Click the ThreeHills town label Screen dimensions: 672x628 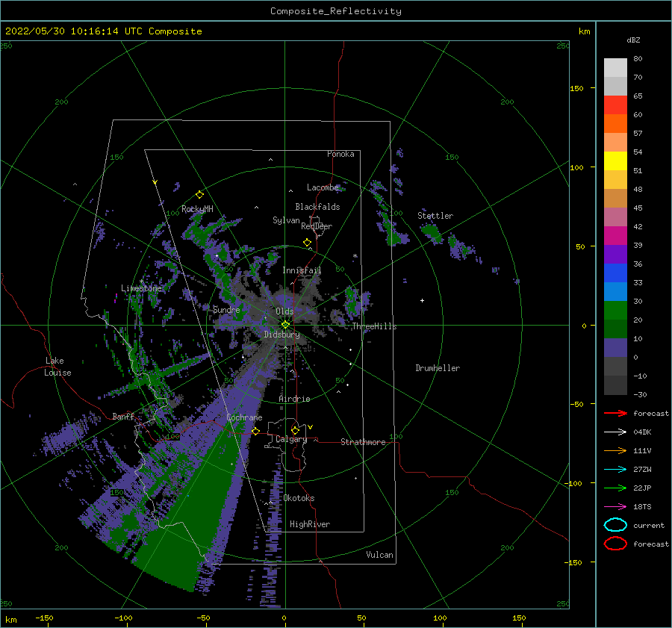[375, 326]
